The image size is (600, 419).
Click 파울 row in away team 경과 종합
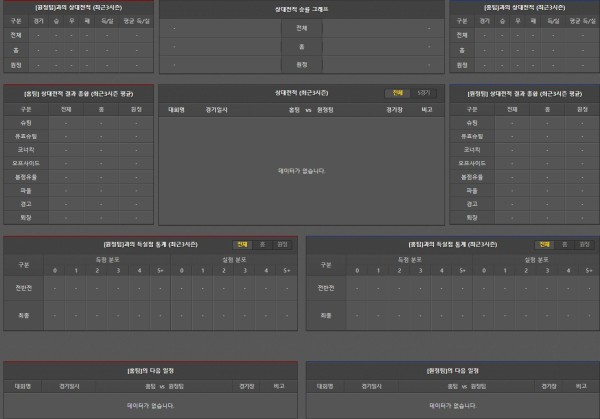(x=473, y=190)
